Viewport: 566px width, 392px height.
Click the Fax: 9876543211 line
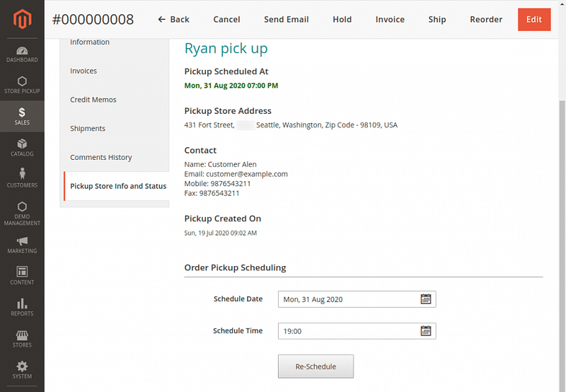212,193
